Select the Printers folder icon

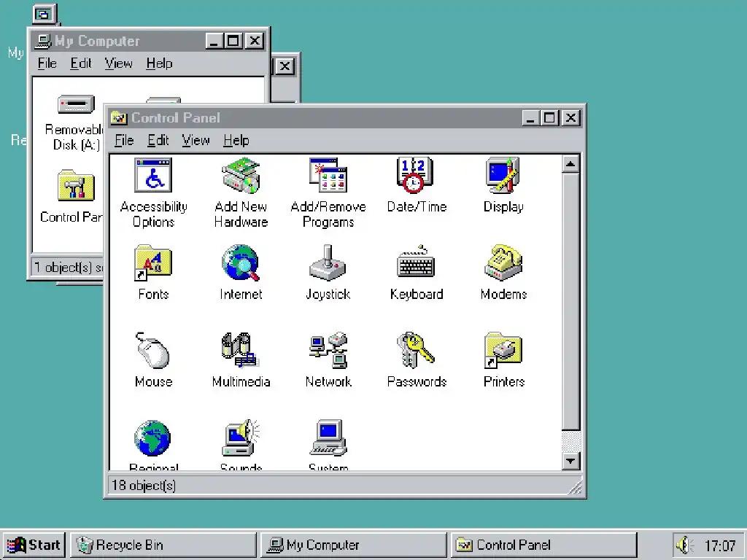click(x=503, y=351)
